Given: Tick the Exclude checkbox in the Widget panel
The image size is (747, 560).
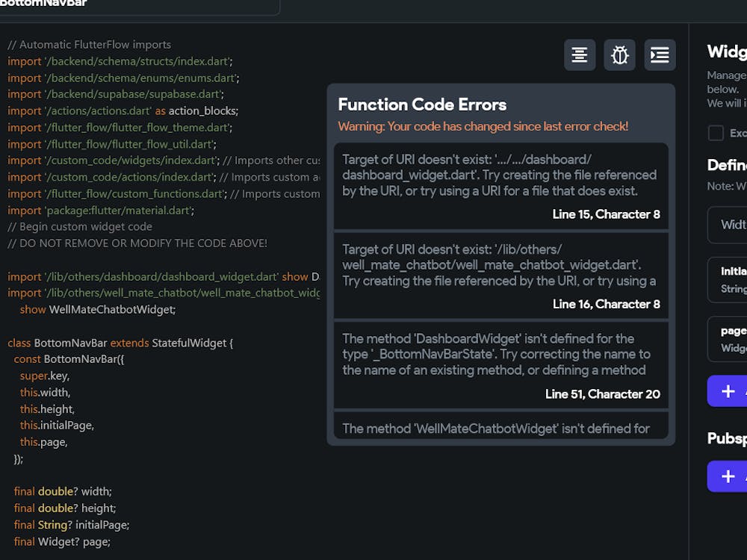Looking at the screenshot, I should (x=716, y=133).
